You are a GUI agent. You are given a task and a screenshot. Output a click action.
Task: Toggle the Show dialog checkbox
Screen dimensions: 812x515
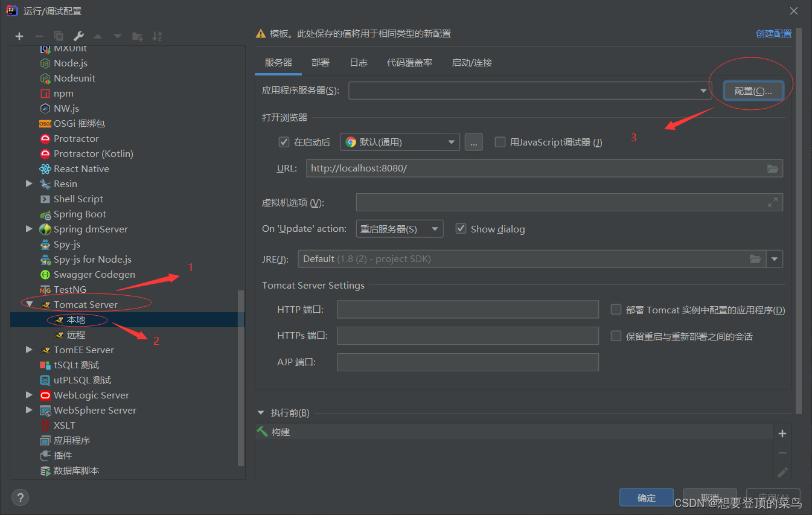(x=461, y=229)
